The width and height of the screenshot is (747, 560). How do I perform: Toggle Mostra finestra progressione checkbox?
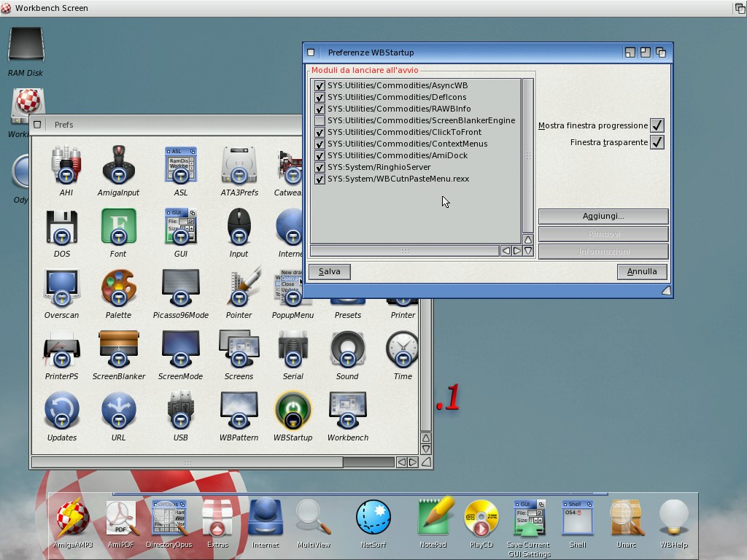[657, 125]
